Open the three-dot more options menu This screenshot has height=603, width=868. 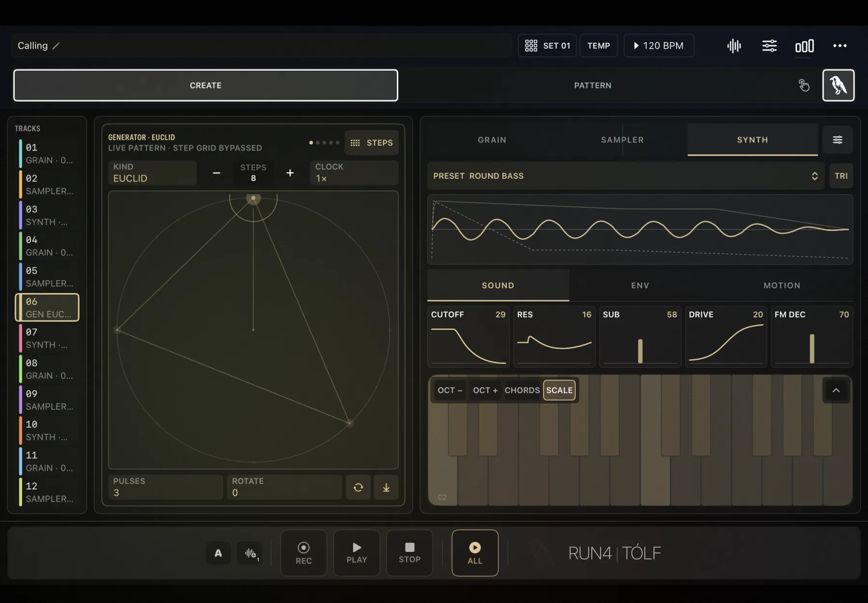tap(840, 46)
